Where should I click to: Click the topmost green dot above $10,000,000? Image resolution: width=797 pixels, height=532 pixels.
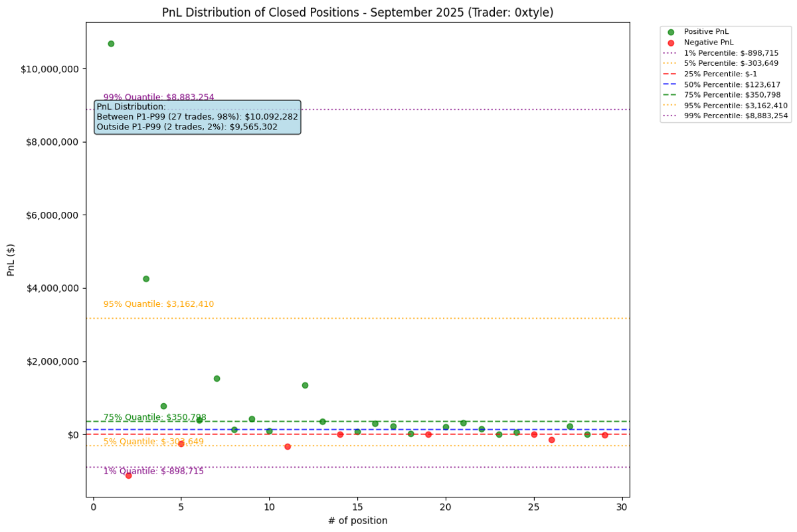(111, 44)
